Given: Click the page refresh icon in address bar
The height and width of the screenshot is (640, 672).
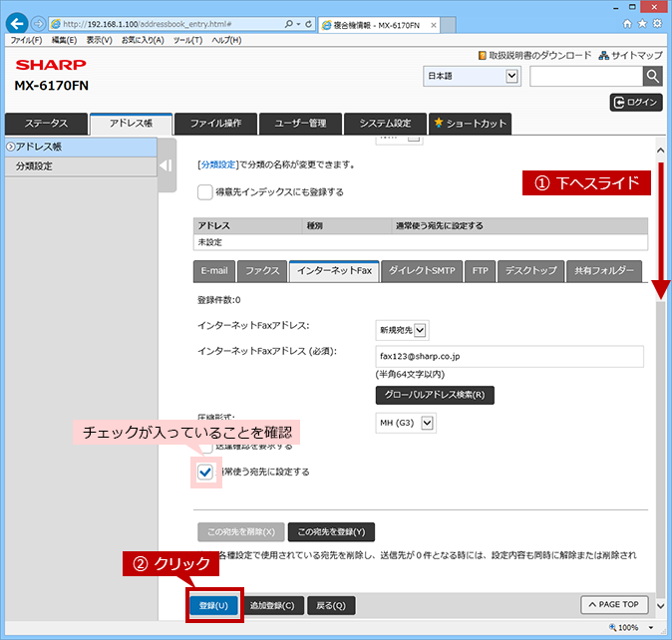Looking at the screenshot, I should coord(308,24).
